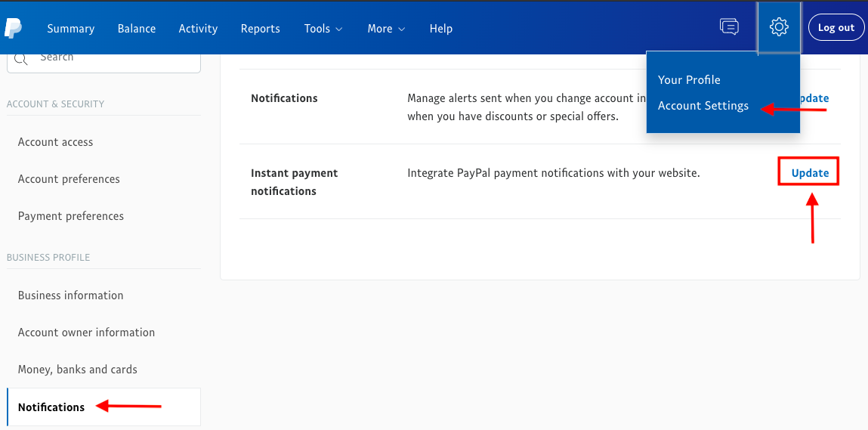The width and height of the screenshot is (868, 430).
Task: Click the 'Instant payment notifications' row title
Action: [294, 182]
